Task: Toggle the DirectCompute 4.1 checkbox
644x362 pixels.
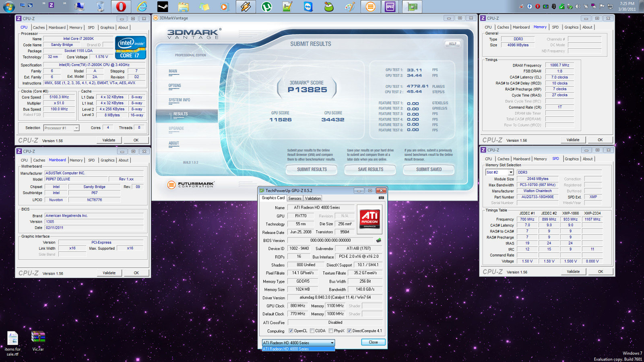Action: point(349,331)
